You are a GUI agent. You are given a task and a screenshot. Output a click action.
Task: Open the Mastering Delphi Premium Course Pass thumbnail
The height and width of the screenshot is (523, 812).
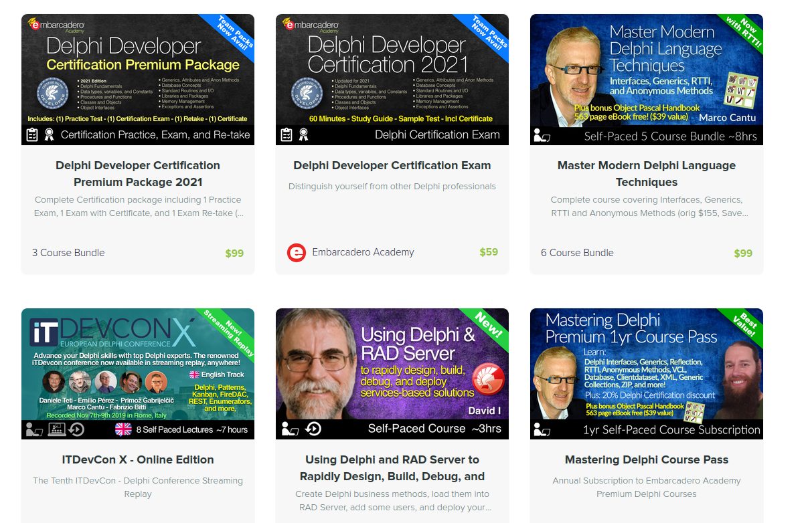pos(647,374)
